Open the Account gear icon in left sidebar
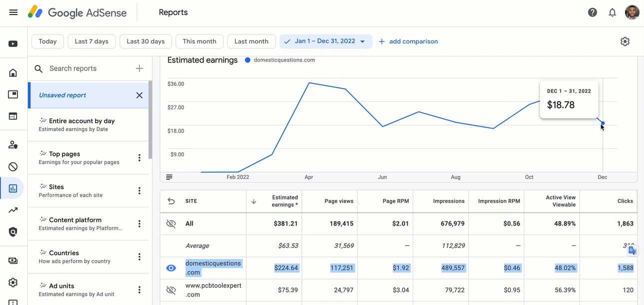644x305 pixels. (x=13, y=282)
